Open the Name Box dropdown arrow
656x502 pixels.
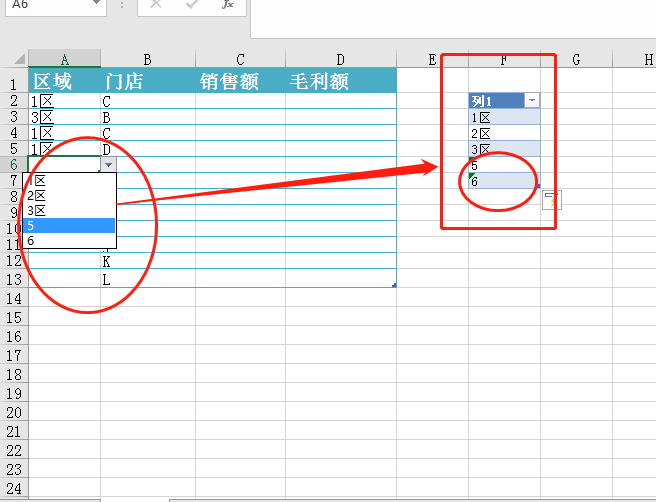(96, 3)
